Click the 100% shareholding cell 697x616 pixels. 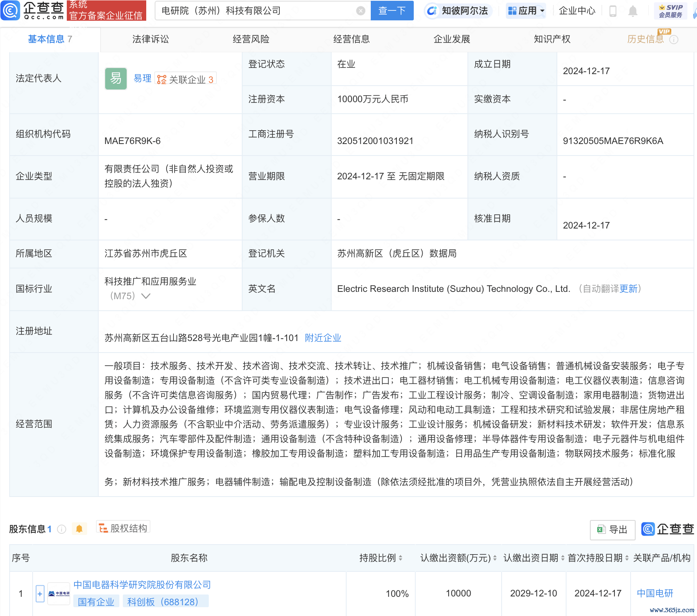tap(381, 594)
